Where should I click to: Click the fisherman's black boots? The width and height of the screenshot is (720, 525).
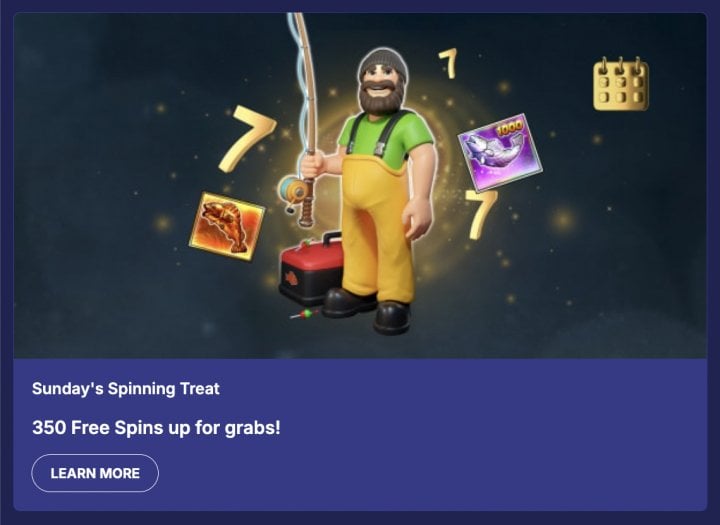[369, 310]
